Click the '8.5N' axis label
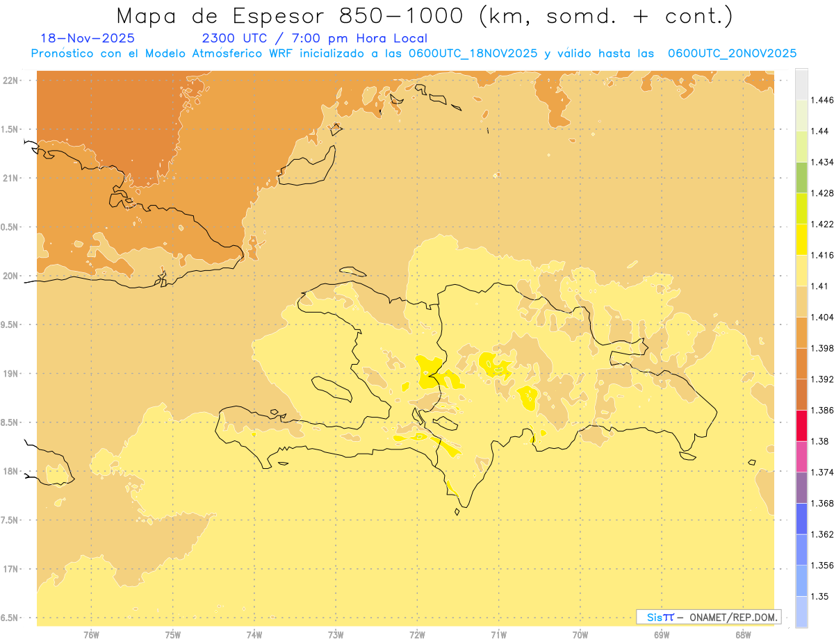This screenshot has height=644, width=834. coord(10,422)
